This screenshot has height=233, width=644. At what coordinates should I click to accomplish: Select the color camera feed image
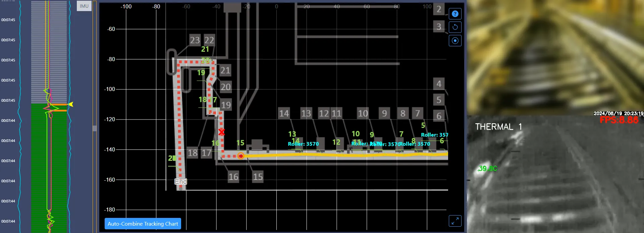(x=555, y=57)
